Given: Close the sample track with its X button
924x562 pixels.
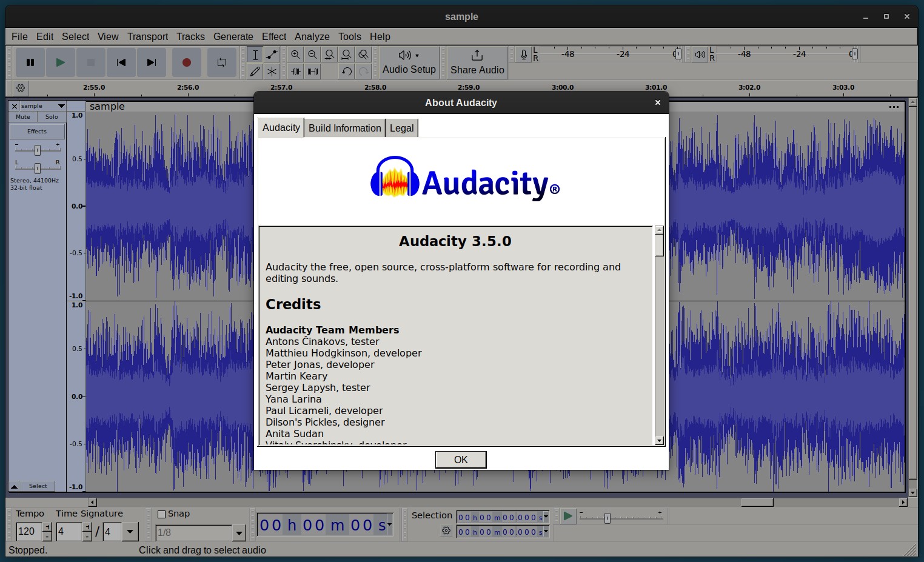Looking at the screenshot, I should 15,106.
